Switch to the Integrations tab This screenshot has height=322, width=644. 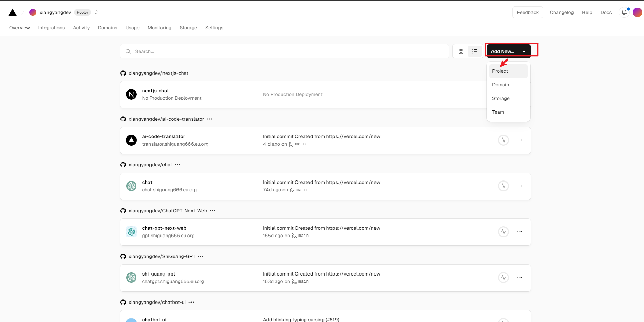tap(51, 28)
